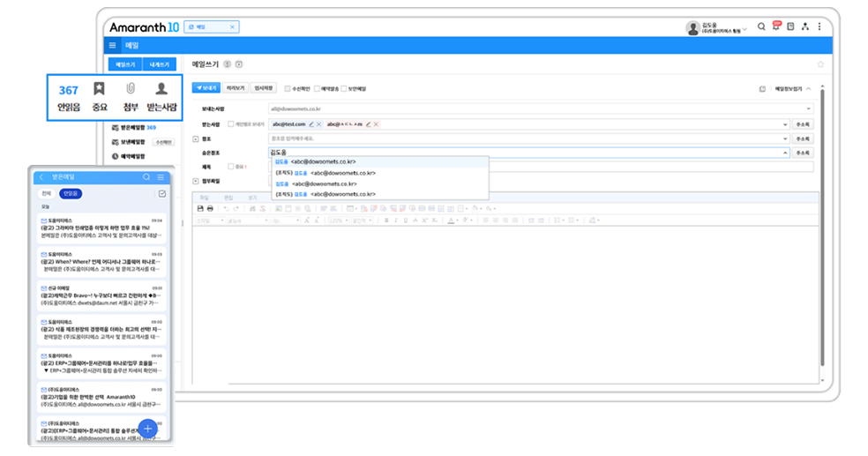Bookmark page with the star icon
The height and width of the screenshot is (456, 868).
(820, 64)
